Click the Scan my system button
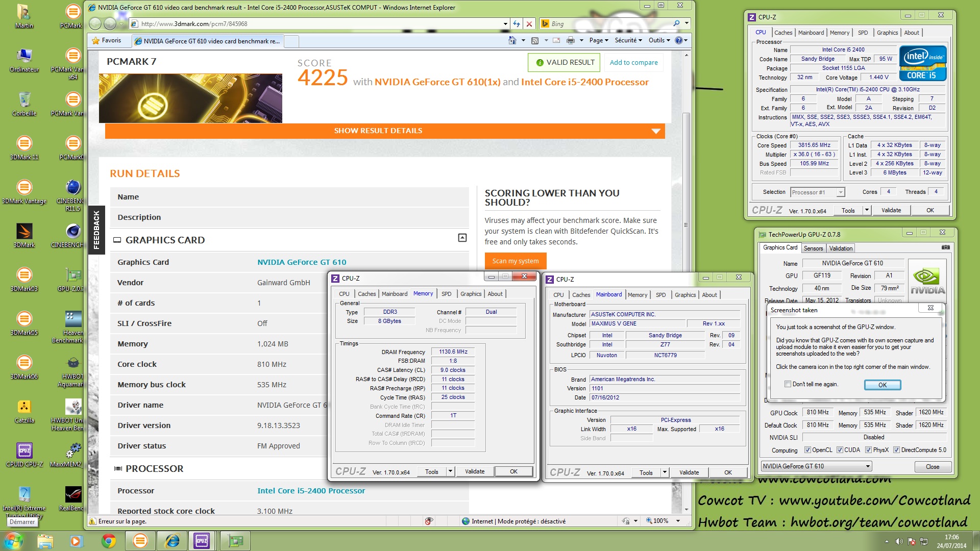 [x=516, y=261]
